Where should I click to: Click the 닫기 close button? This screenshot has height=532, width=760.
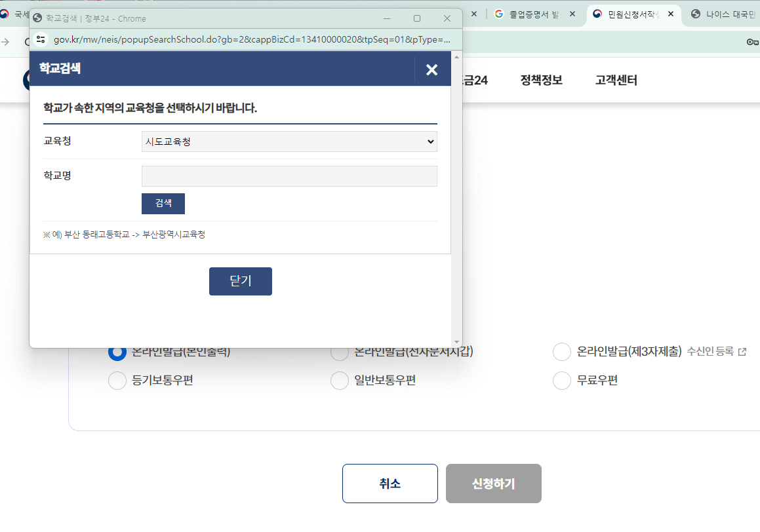coord(240,281)
